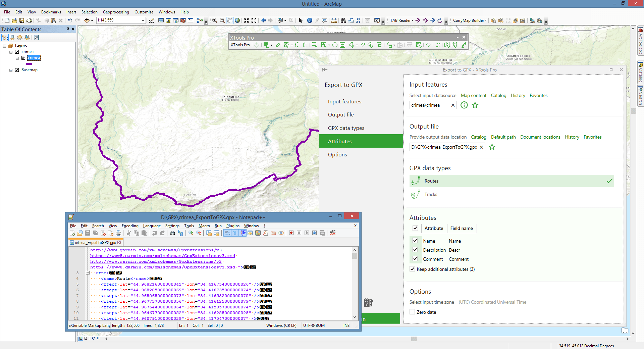Activate the Pan hand tool

coord(230,20)
